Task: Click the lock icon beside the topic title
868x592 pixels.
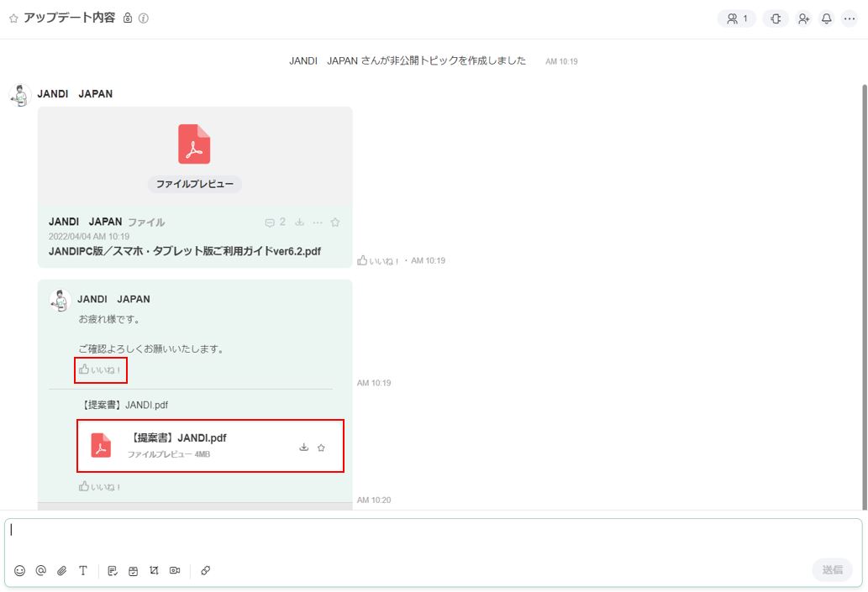Action: coord(128,18)
